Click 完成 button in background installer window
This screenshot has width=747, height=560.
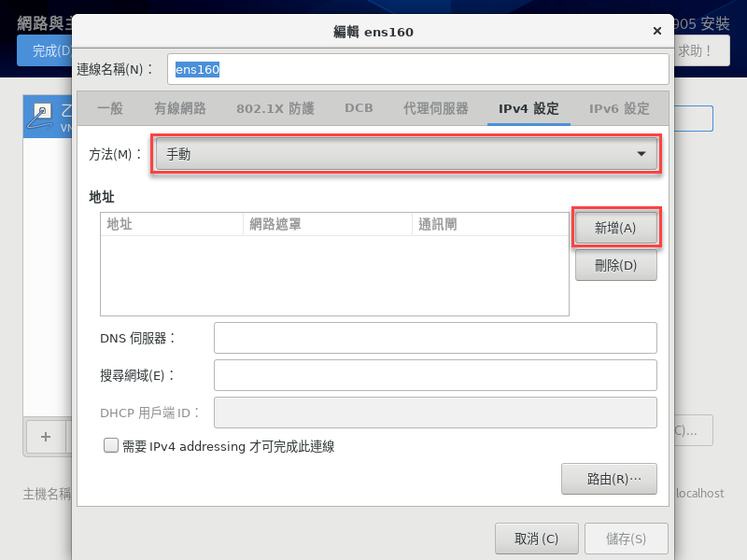45,50
